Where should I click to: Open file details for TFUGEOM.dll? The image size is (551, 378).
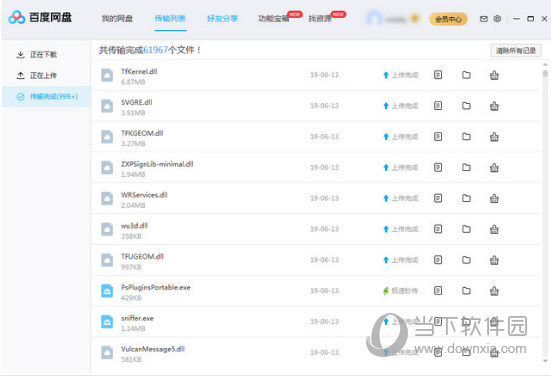(438, 260)
